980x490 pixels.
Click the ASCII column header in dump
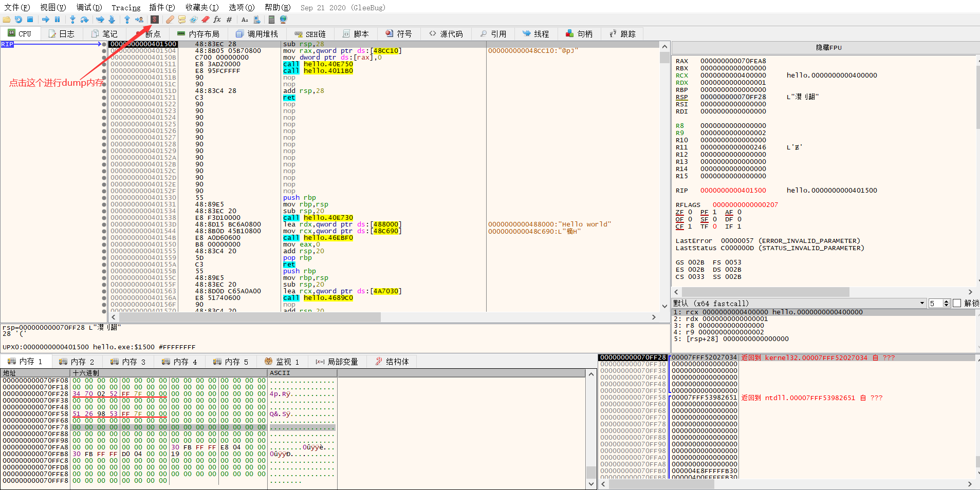[302, 373]
